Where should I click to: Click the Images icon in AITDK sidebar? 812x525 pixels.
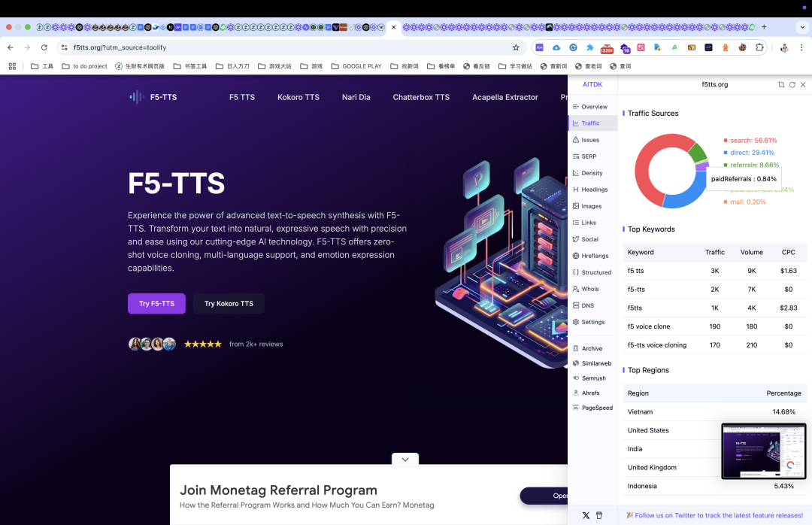[x=576, y=206]
